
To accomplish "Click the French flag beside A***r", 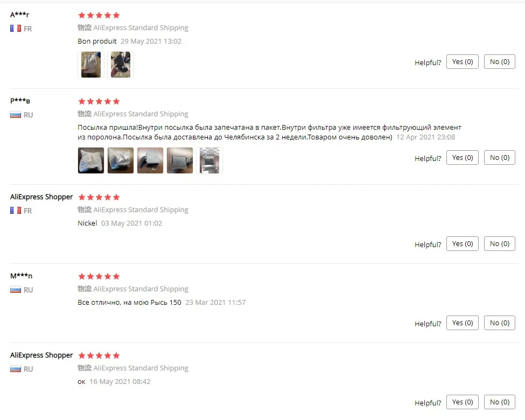I will [x=16, y=29].
